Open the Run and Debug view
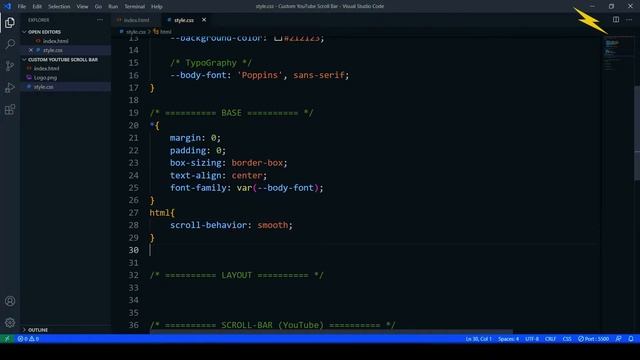 [10, 87]
